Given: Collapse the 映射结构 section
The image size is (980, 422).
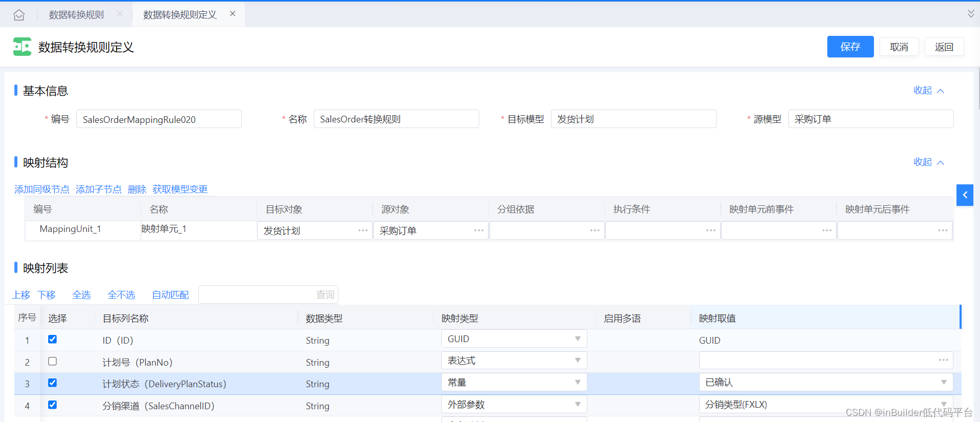Looking at the screenshot, I should point(928,162).
